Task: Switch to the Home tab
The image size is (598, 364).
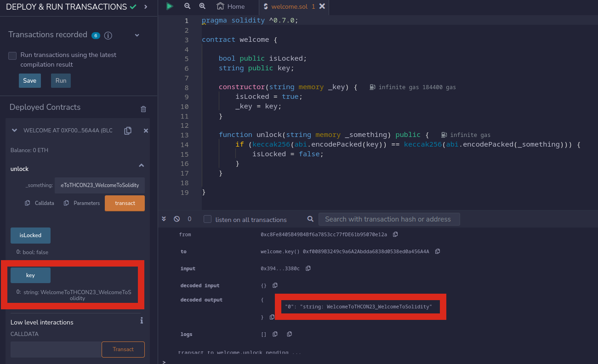Action: (x=231, y=6)
